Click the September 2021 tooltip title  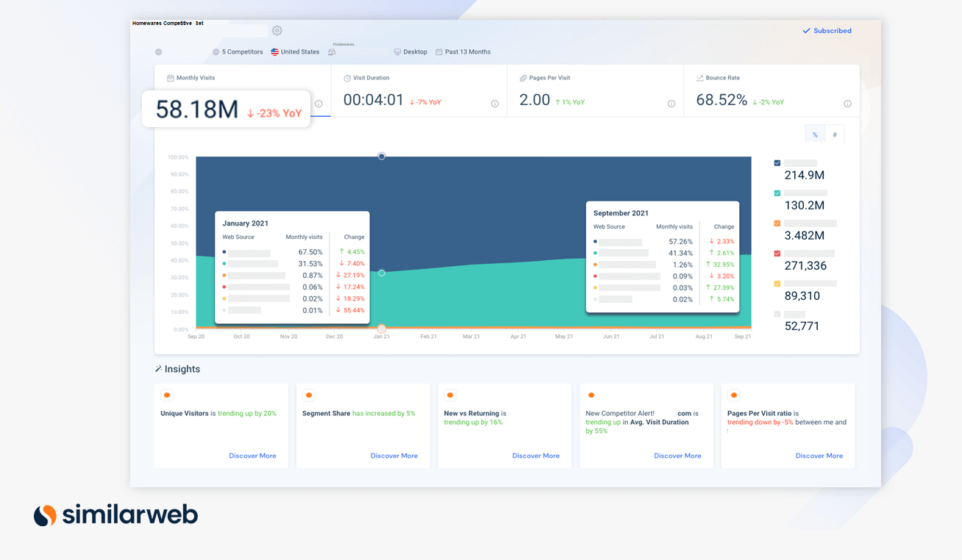pyautogui.click(x=621, y=213)
